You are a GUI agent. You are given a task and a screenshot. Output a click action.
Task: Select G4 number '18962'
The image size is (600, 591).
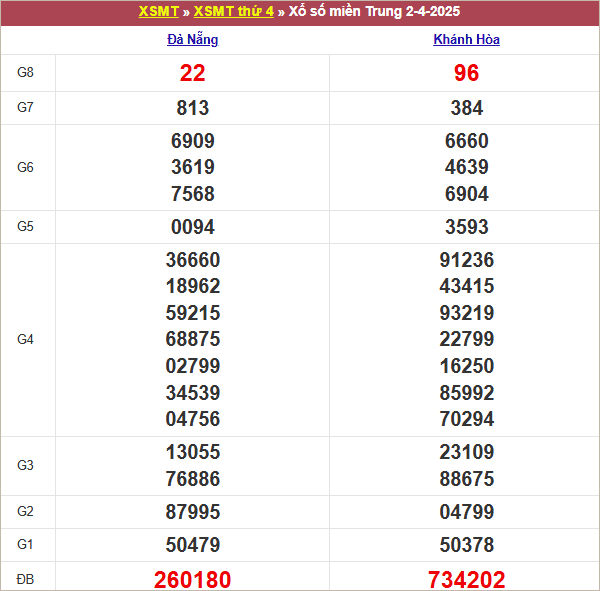coord(192,286)
